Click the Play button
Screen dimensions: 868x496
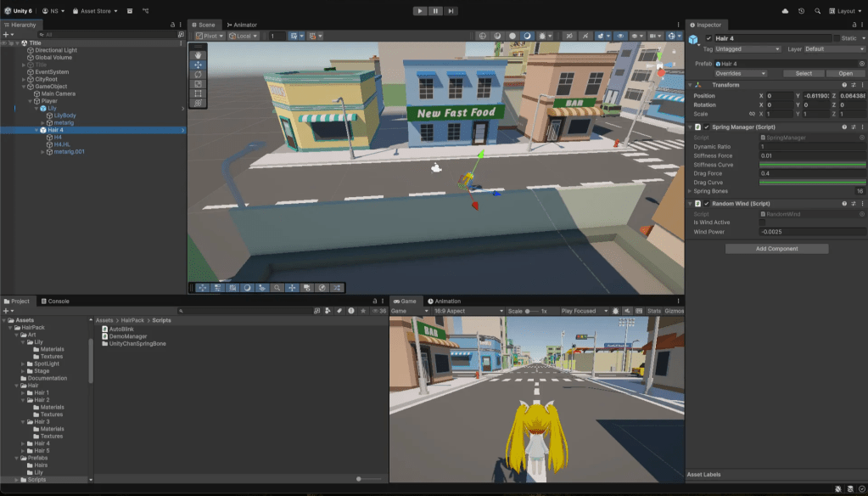pos(419,11)
